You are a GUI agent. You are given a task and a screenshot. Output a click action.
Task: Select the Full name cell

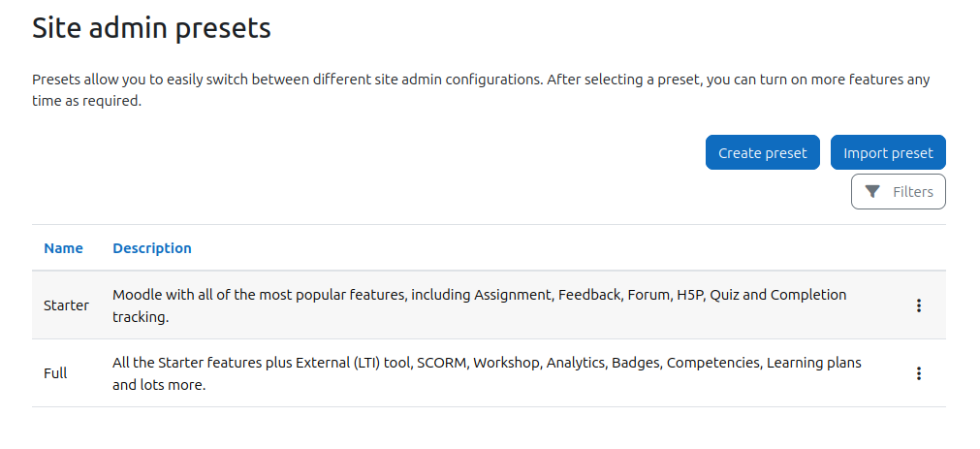[55, 373]
